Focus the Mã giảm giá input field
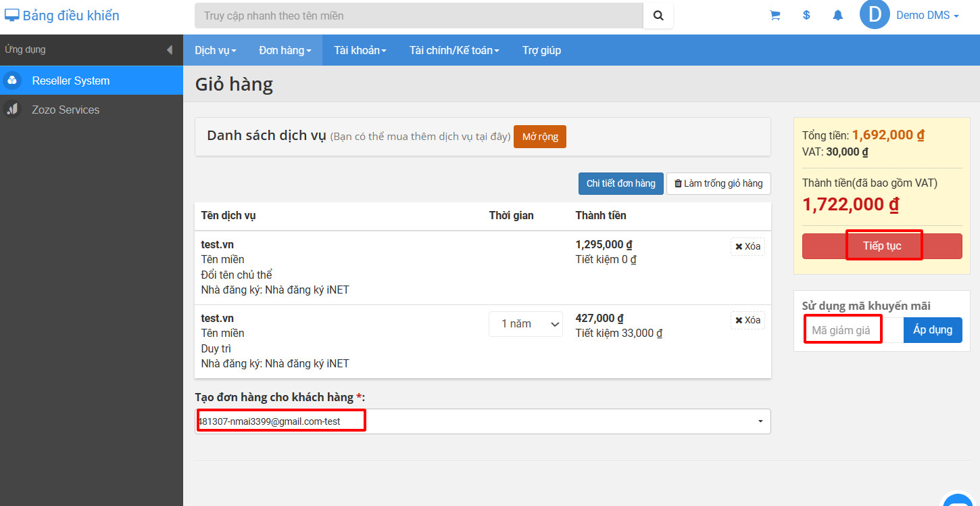Viewport: 980px width, 506px height. (853, 330)
